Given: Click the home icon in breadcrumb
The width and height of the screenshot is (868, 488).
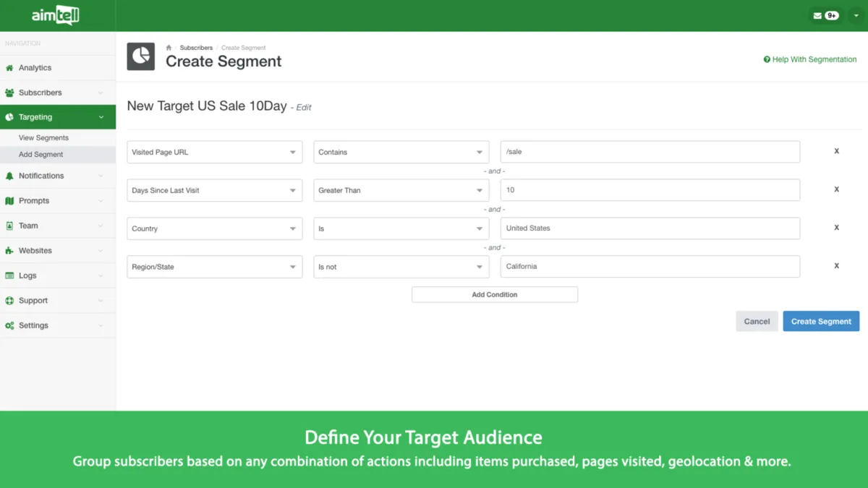Looking at the screenshot, I should 169,48.
